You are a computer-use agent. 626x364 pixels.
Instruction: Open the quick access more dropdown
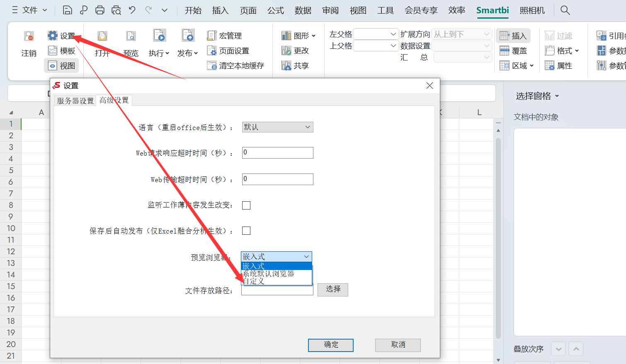pyautogui.click(x=165, y=10)
